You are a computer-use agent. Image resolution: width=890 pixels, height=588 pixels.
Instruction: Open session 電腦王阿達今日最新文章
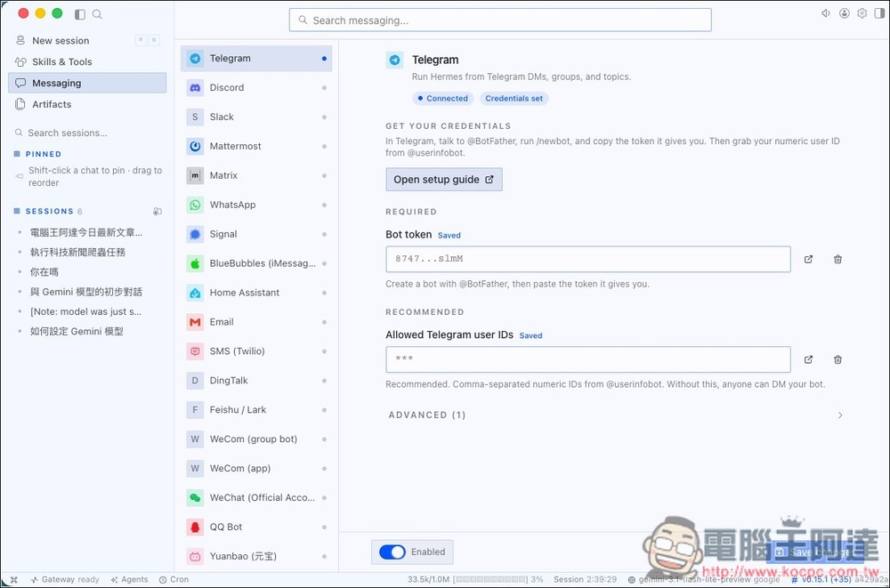87,232
